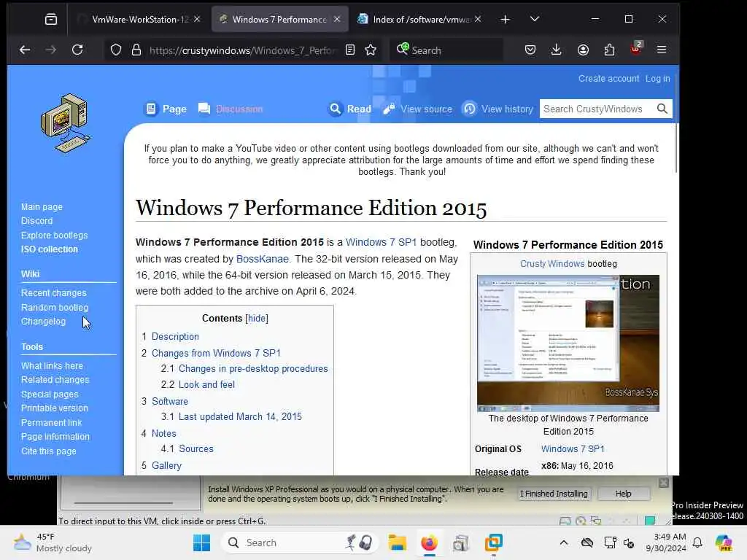Click the uBlock extension icon with badge

tap(636, 49)
